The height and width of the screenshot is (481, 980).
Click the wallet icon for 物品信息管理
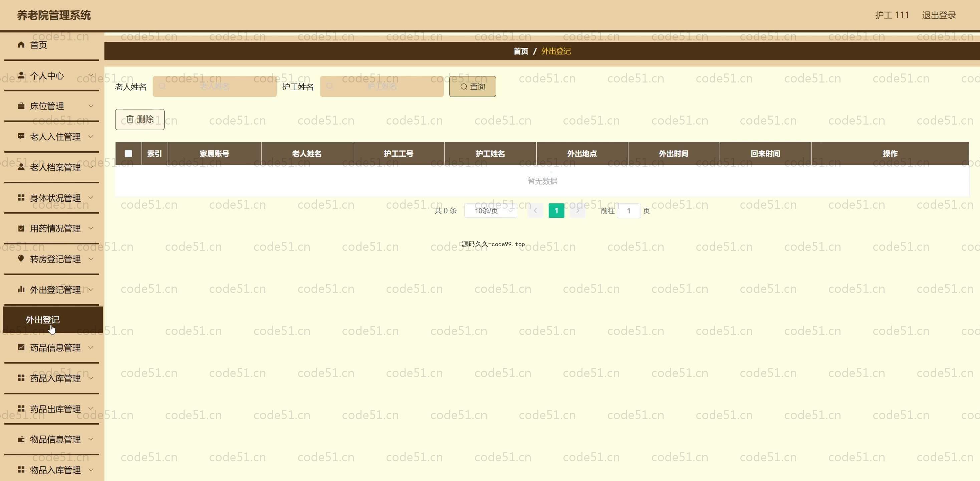tap(21, 439)
